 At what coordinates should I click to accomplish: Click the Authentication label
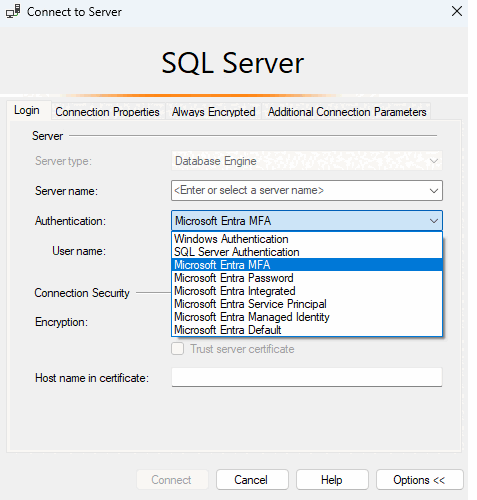pyautogui.click(x=70, y=221)
